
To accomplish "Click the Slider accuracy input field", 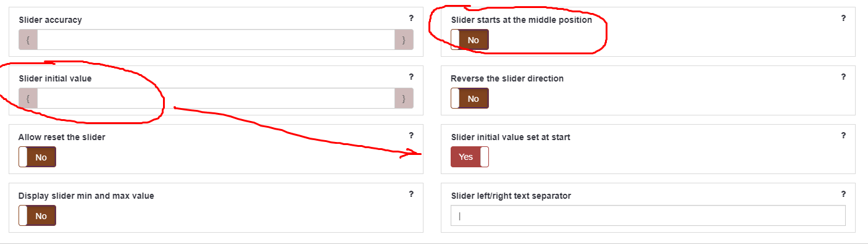I will [x=215, y=40].
